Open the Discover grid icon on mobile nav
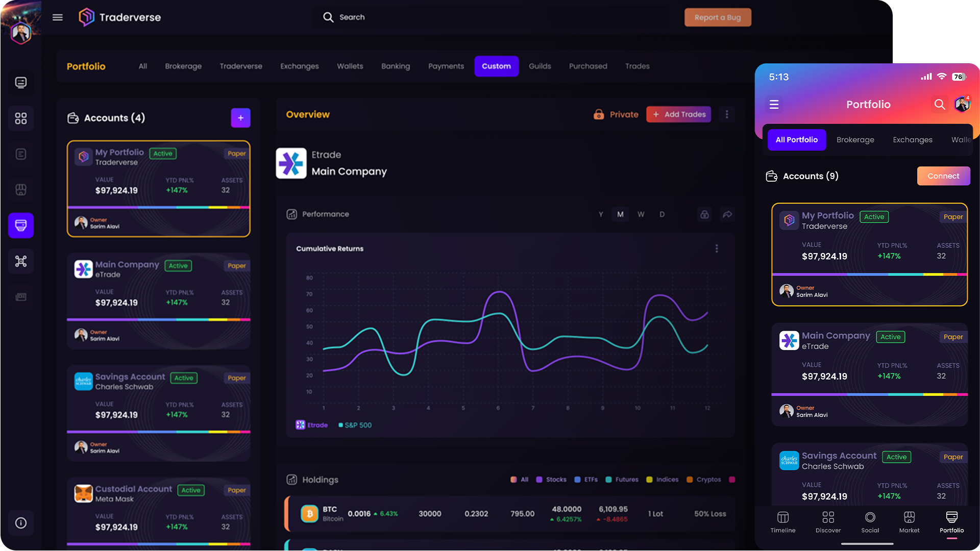The width and height of the screenshot is (980, 551). click(x=827, y=517)
